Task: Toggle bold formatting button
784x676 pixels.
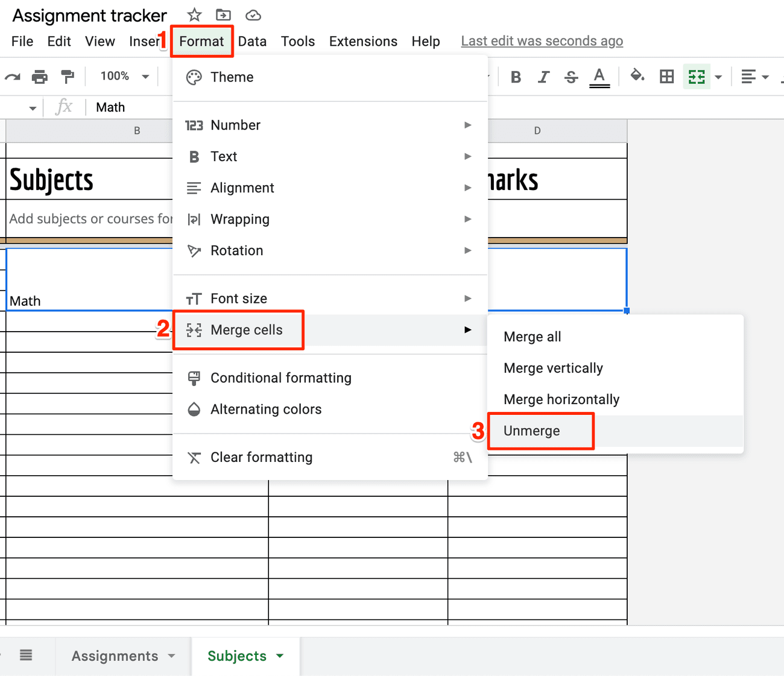Action: click(516, 77)
